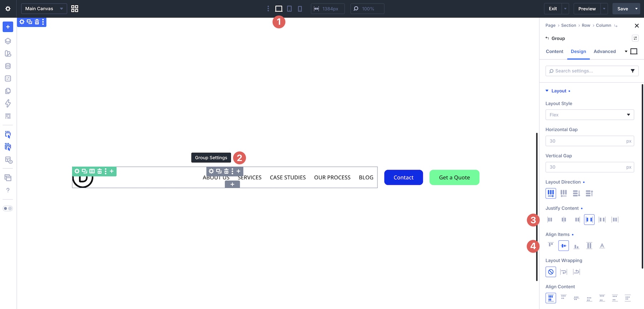Open the help question mark icon

click(x=8, y=190)
